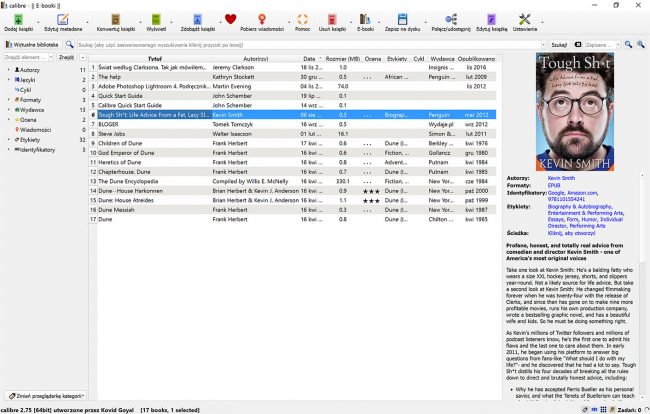Toggle the book details panel in status bar
The height and width of the screenshot is (414, 650).
[612, 410]
